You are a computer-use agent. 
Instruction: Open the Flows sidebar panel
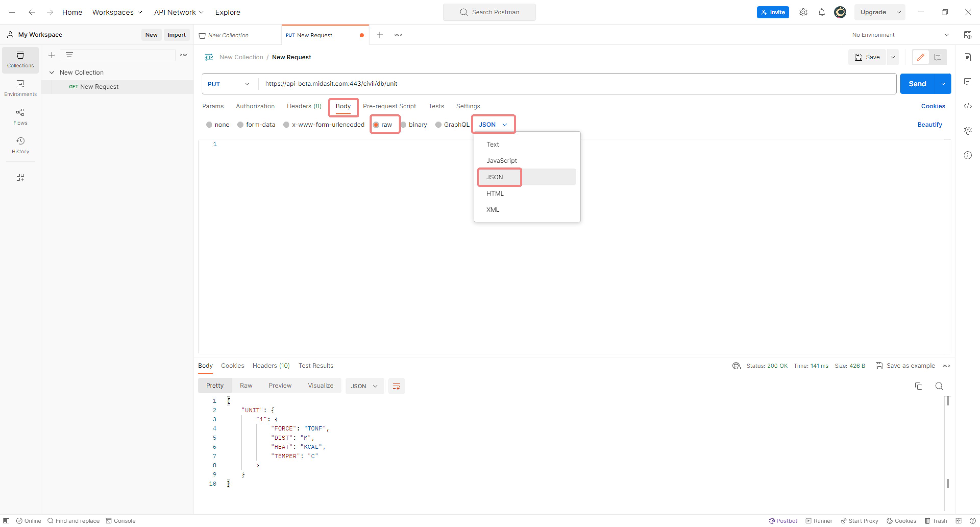pyautogui.click(x=20, y=116)
